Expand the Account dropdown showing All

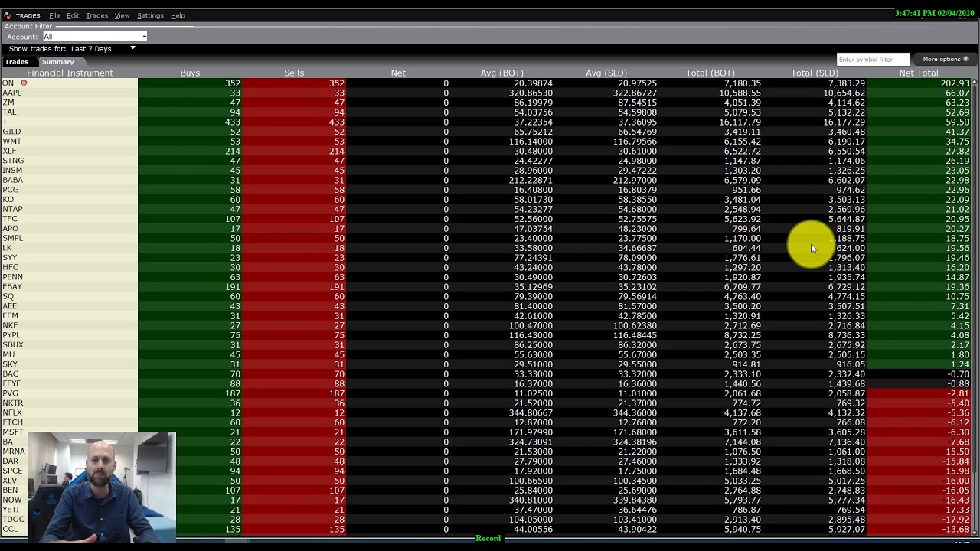[95, 37]
